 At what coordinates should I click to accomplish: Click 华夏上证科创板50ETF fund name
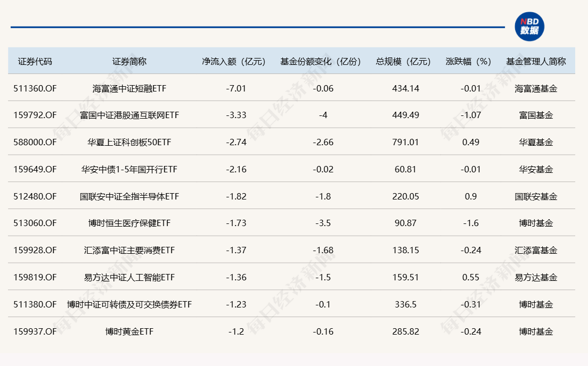pyautogui.click(x=129, y=143)
